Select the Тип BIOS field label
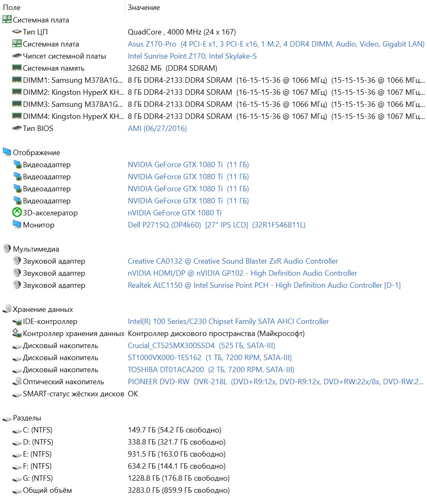 pyautogui.click(x=38, y=128)
